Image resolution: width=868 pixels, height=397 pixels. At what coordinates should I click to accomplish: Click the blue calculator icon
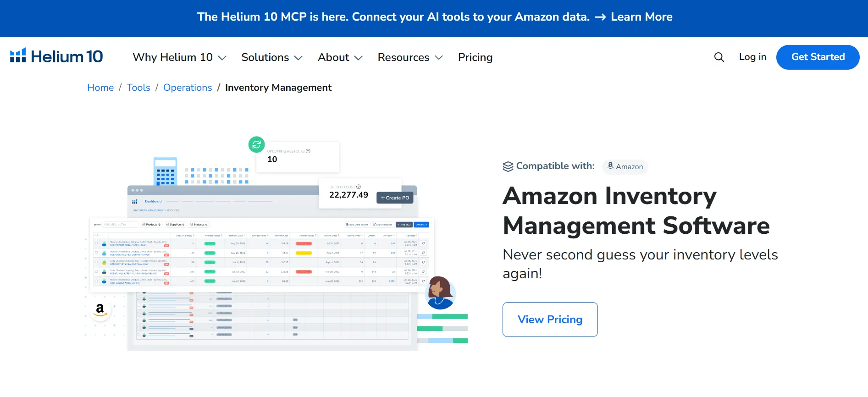tap(165, 171)
